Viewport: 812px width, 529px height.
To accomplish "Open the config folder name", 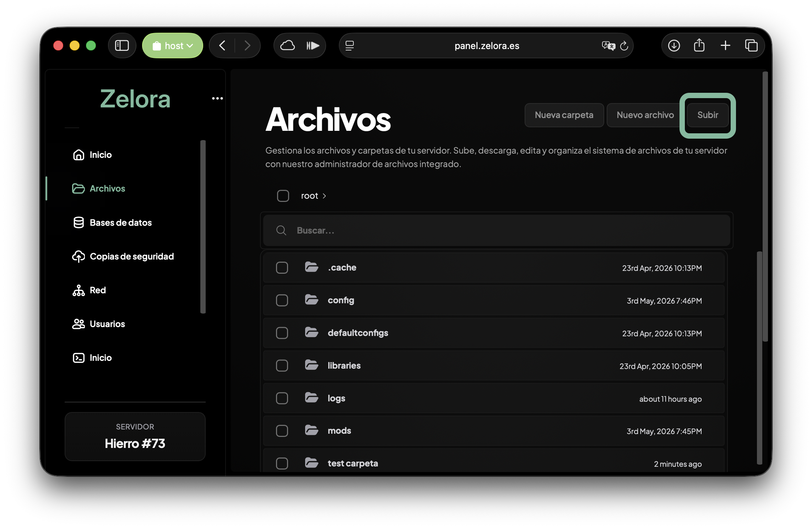I will [341, 300].
